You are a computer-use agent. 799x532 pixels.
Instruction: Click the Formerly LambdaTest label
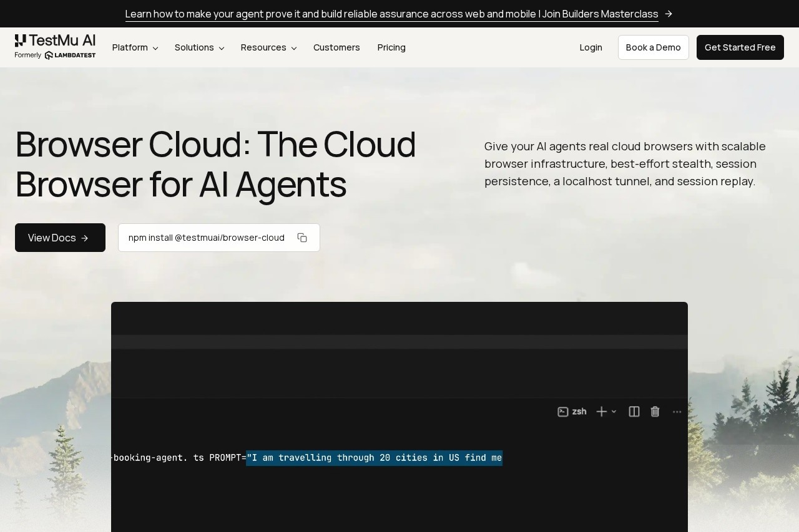click(55, 55)
